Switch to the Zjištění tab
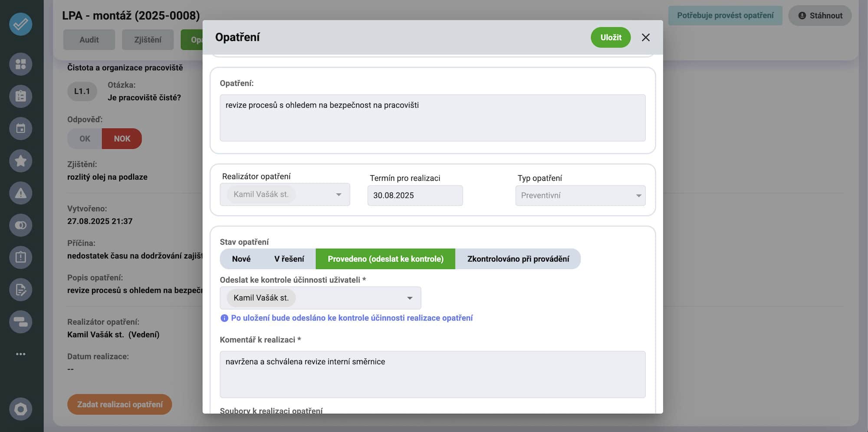The image size is (868, 432). tap(148, 40)
